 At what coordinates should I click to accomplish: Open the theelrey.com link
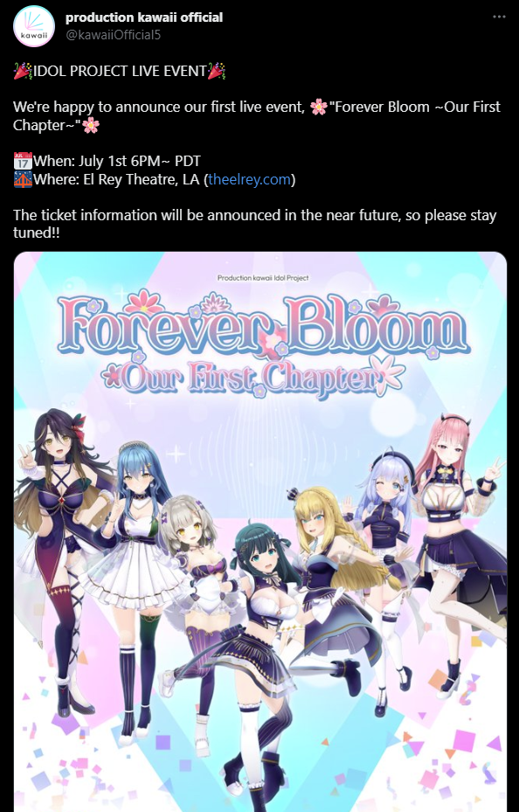point(249,180)
